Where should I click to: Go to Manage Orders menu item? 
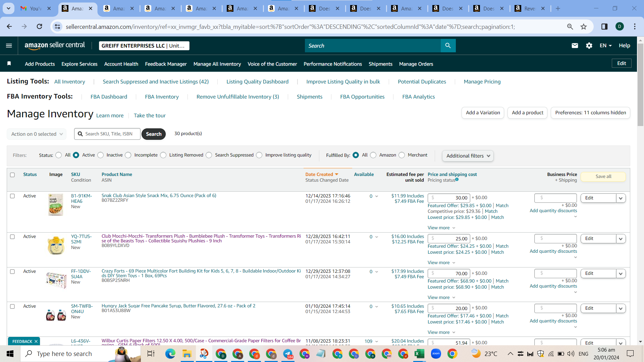(416, 64)
